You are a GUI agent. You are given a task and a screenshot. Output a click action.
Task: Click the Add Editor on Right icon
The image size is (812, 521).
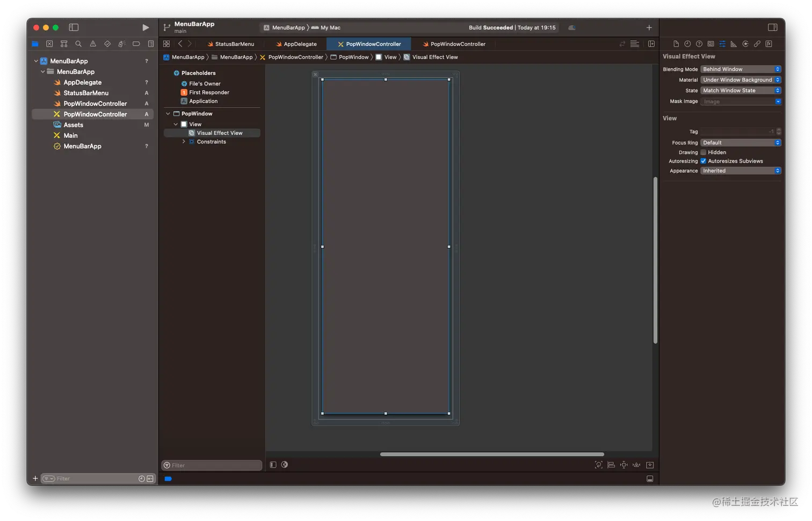(651, 44)
